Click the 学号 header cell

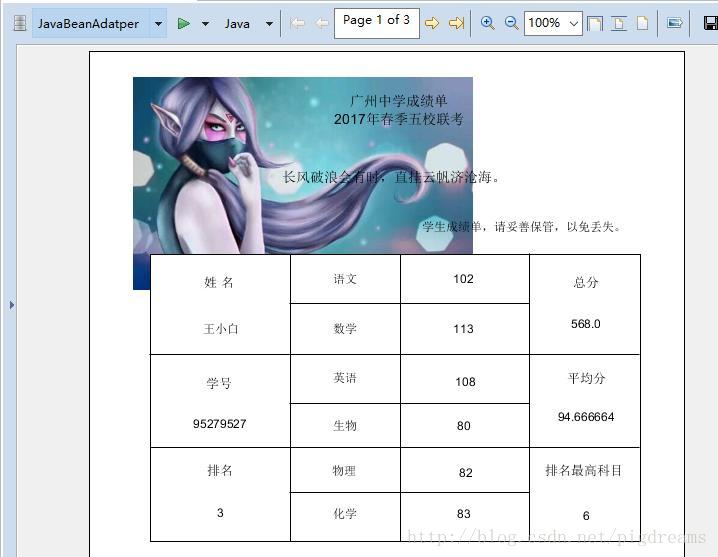click(219, 383)
